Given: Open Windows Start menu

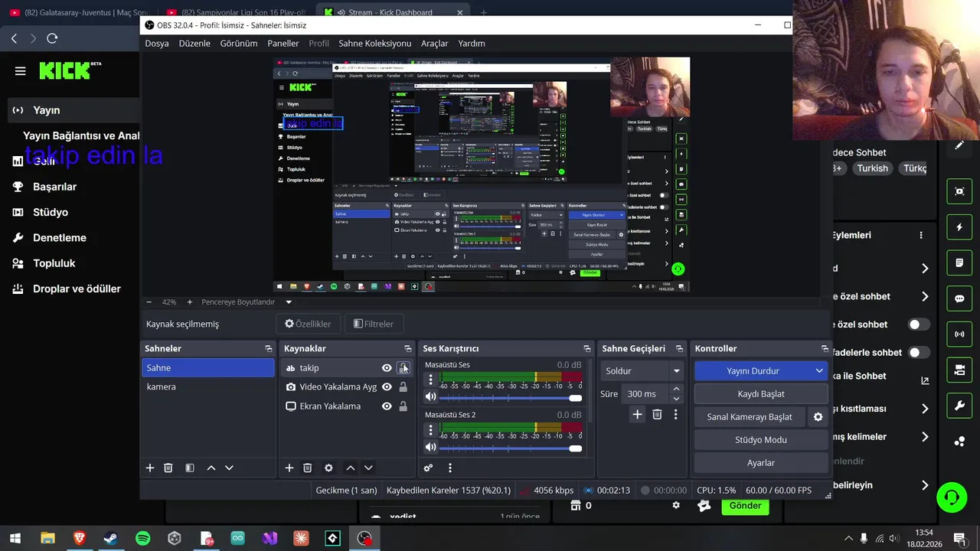Looking at the screenshot, I should [15, 539].
